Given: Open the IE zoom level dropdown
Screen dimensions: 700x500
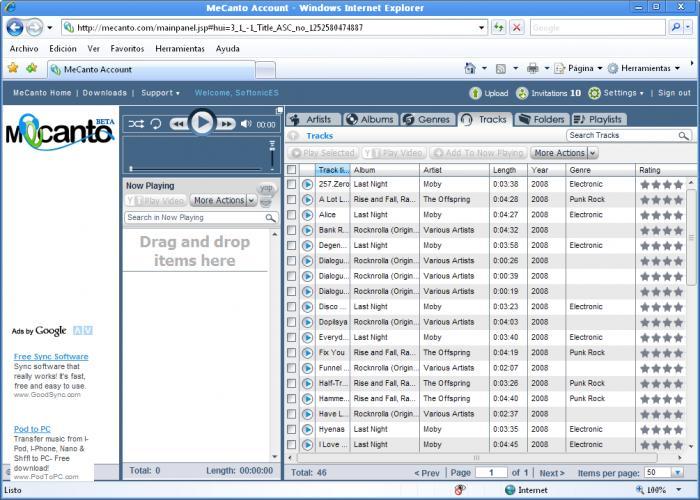Looking at the screenshot, I should (679, 490).
